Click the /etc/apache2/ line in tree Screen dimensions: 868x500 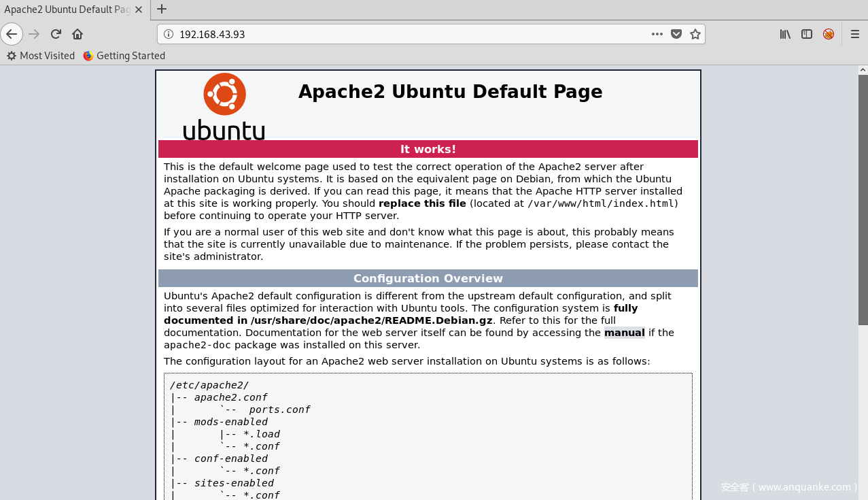pyautogui.click(x=209, y=385)
